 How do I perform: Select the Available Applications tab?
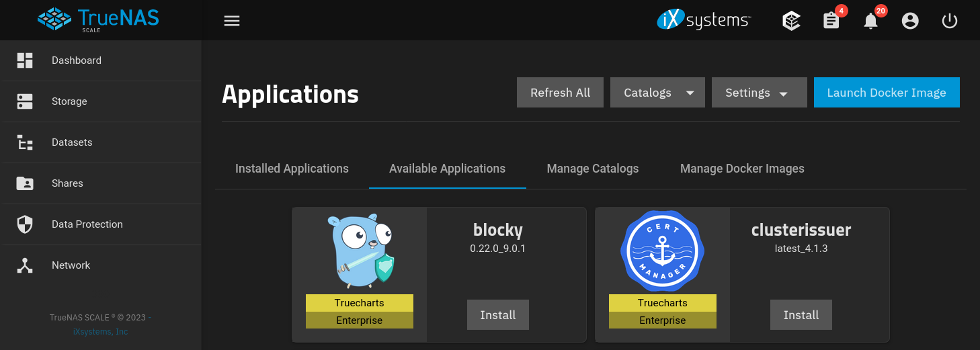[x=447, y=169]
